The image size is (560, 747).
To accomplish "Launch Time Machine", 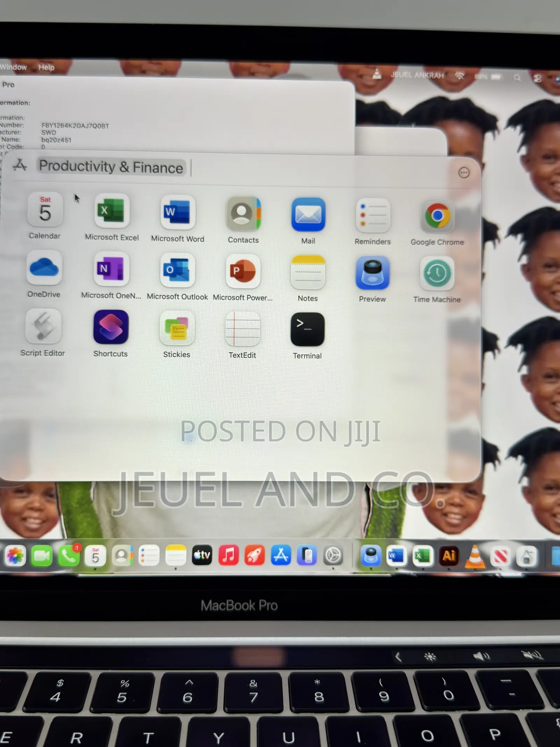I will 437,273.
